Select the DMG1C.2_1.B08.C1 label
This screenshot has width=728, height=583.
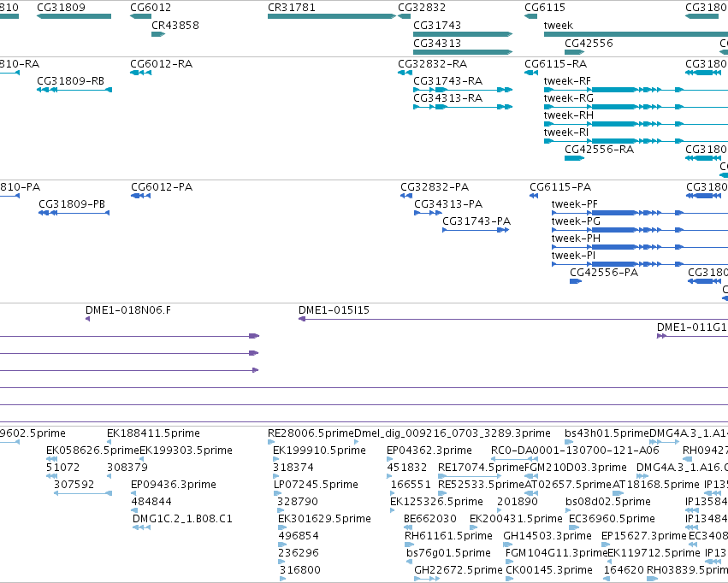click(182, 519)
